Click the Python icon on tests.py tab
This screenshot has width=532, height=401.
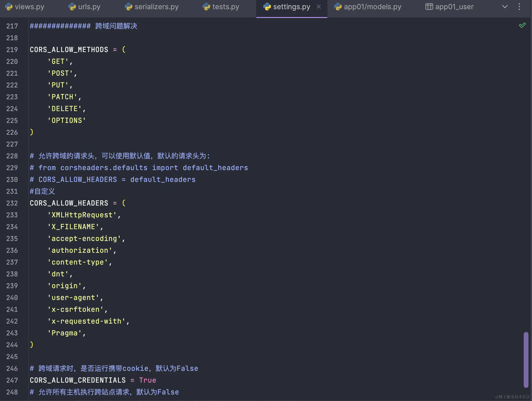coord(206,7)
